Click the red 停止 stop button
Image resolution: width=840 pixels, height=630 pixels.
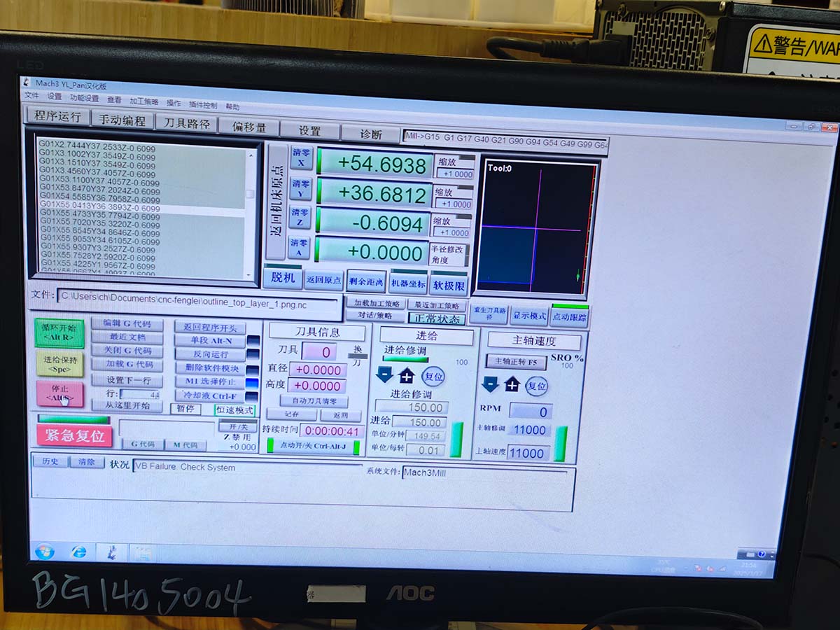[x=59, y=393]
